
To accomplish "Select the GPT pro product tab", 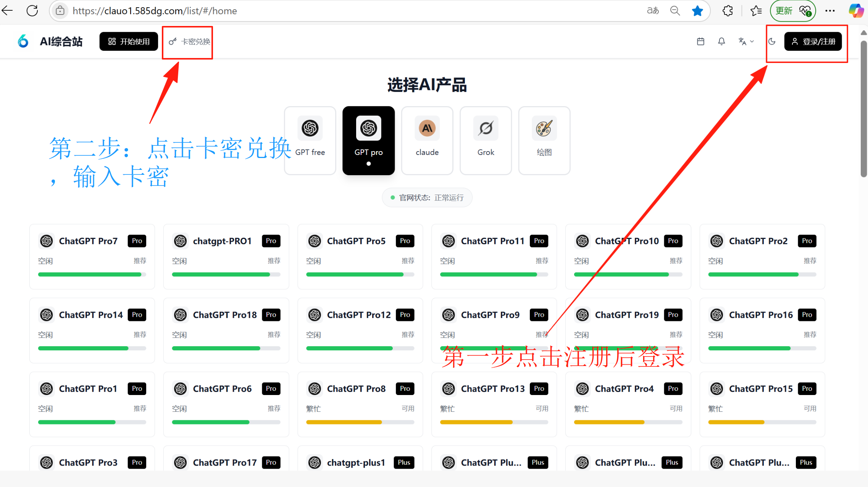I will click(x=369, y=140).
